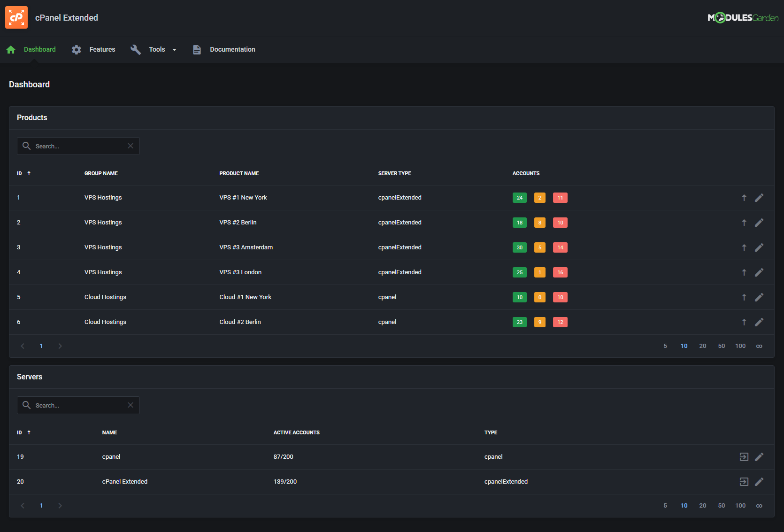This screenshot has height=532, width=784.
Task: Click the Tools wrench icon
Action: click(x=136, y=49)
